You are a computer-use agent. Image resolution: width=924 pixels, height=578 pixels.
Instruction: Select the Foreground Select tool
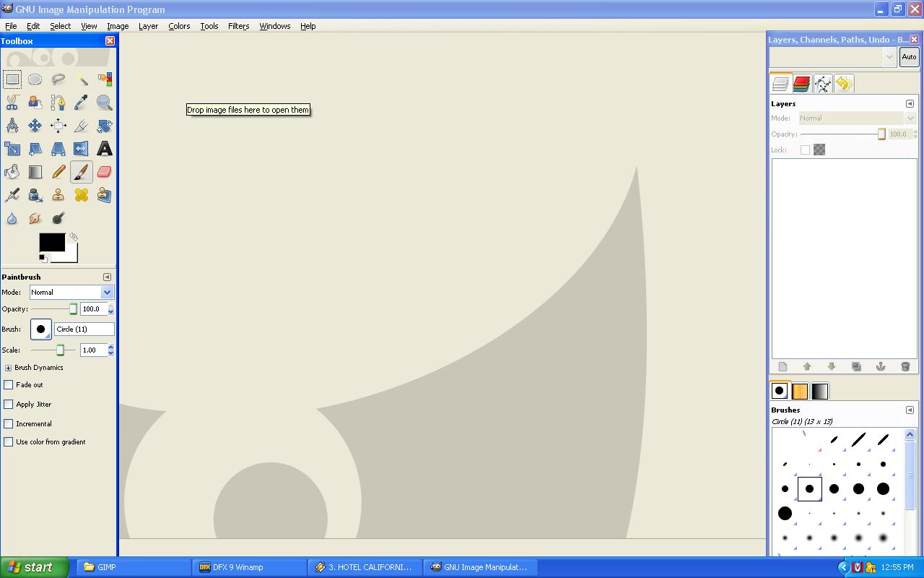[35, 103]
